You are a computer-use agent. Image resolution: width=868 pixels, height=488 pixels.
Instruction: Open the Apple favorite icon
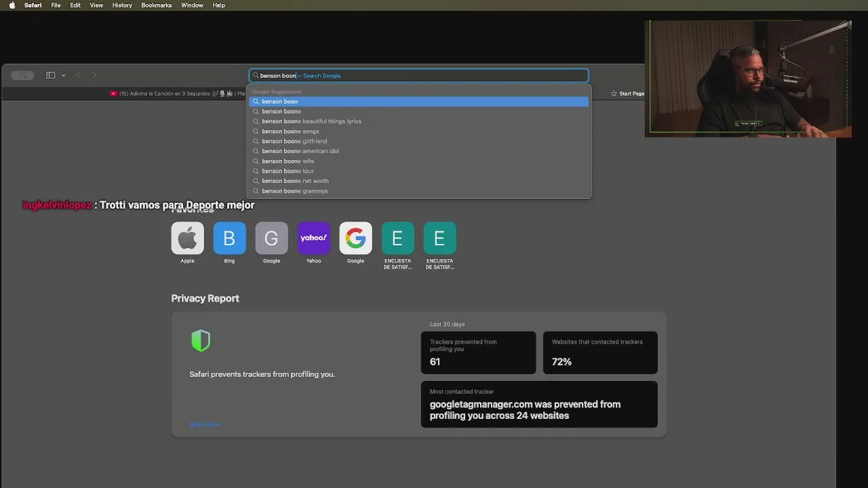(187, 238)
